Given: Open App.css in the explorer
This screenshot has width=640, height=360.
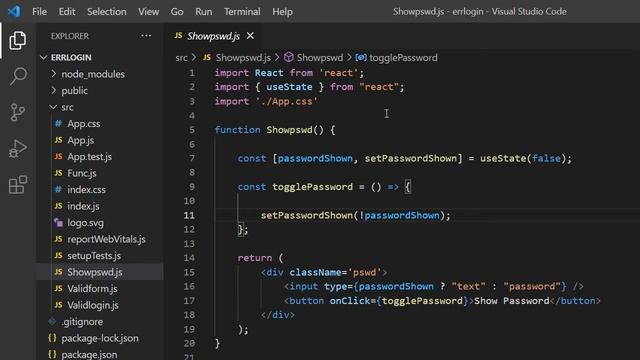Looking at the screenshot, I should point(84,124).
